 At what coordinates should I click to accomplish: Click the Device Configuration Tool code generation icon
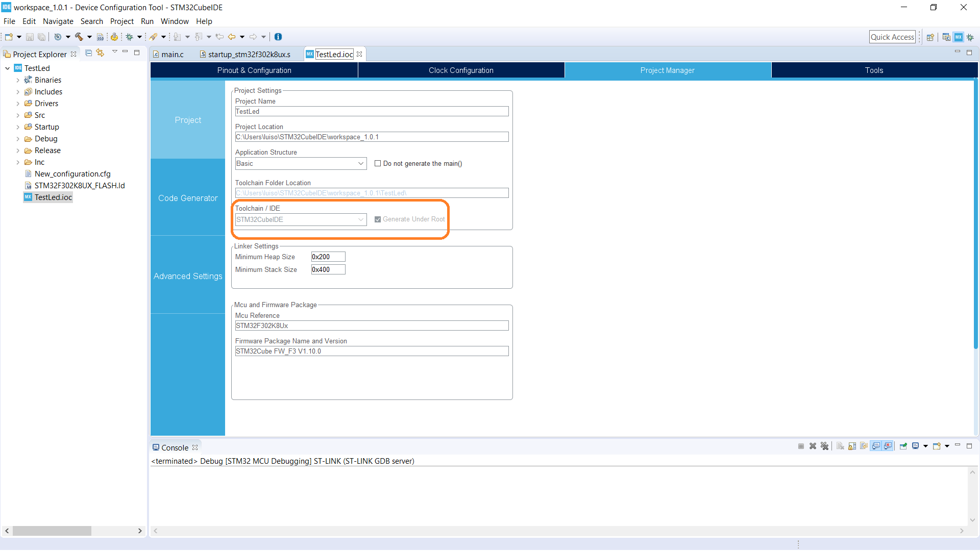point(114,37)
